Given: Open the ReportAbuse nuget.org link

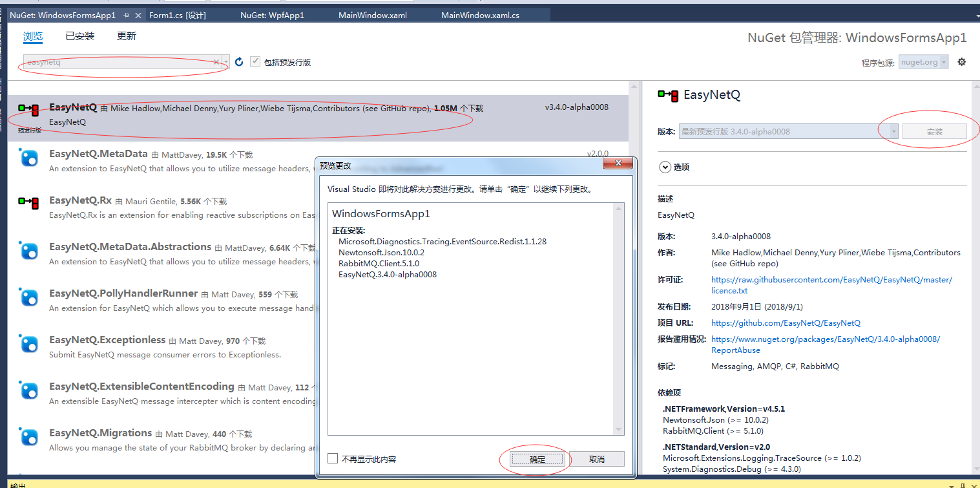Looking at the screenshot, I should [826, 345].
